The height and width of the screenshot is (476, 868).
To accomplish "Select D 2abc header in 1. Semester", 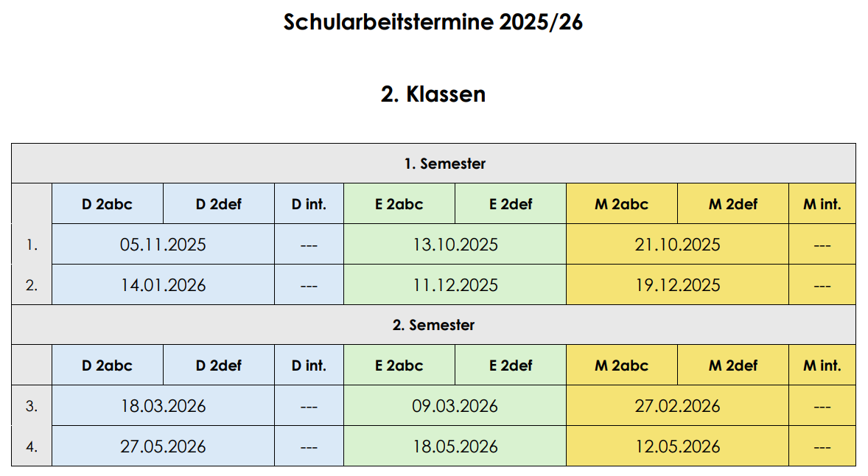I will coord(107,204).
